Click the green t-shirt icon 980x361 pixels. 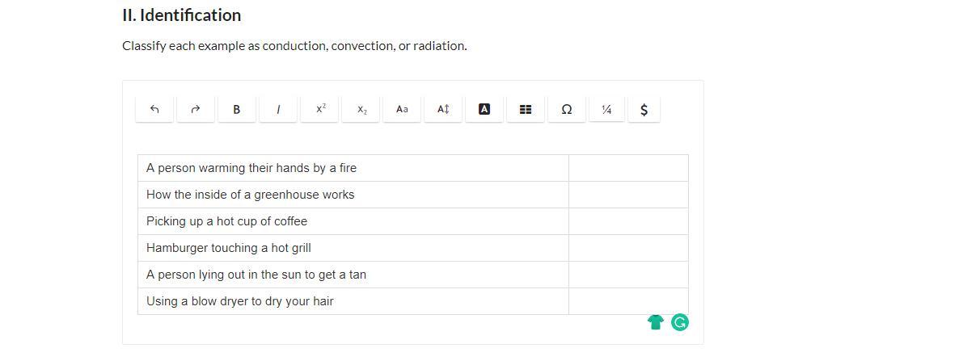(656, 322)
